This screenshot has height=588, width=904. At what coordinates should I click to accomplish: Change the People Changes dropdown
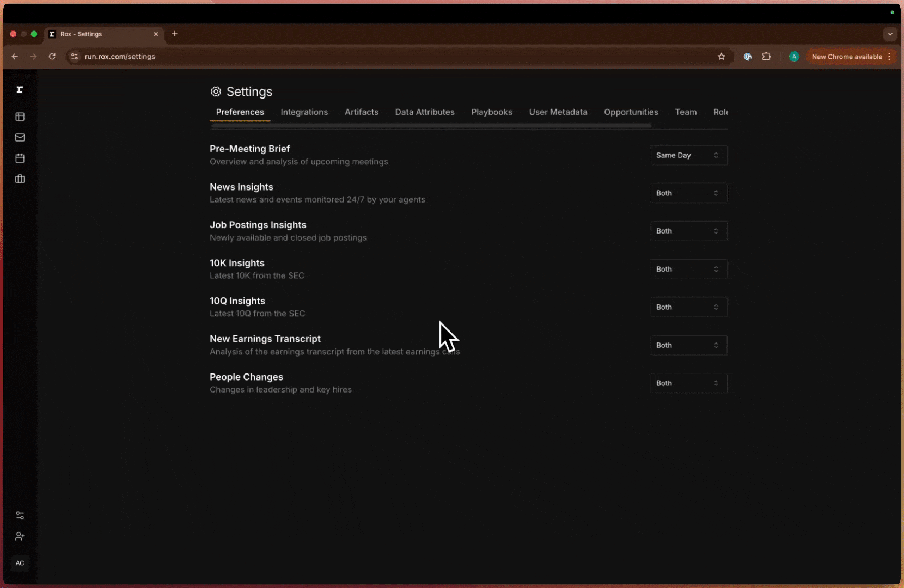tap(688, 383)
